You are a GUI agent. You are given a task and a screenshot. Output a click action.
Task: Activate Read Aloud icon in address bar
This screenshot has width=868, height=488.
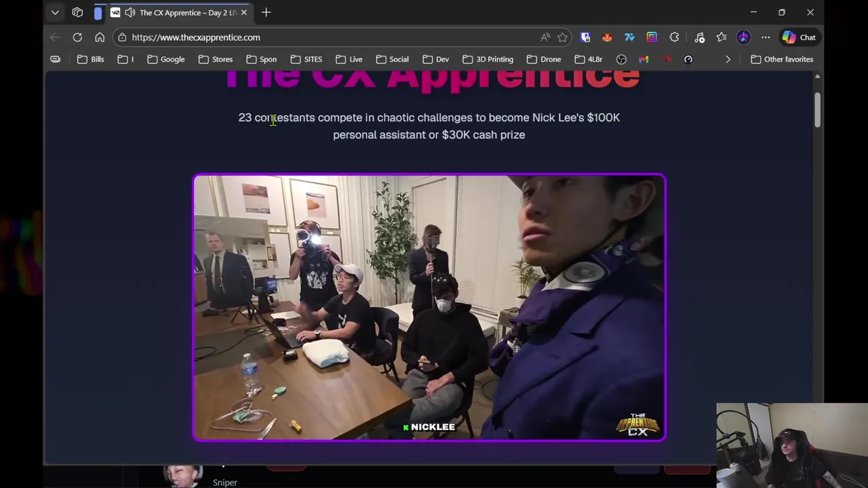pos(545,37)
